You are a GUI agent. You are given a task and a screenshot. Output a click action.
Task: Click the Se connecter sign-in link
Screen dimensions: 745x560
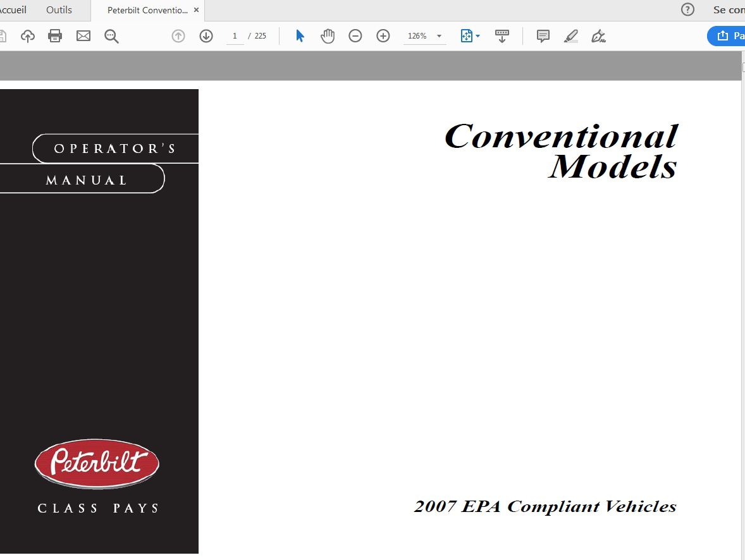(x=729, y=9)
